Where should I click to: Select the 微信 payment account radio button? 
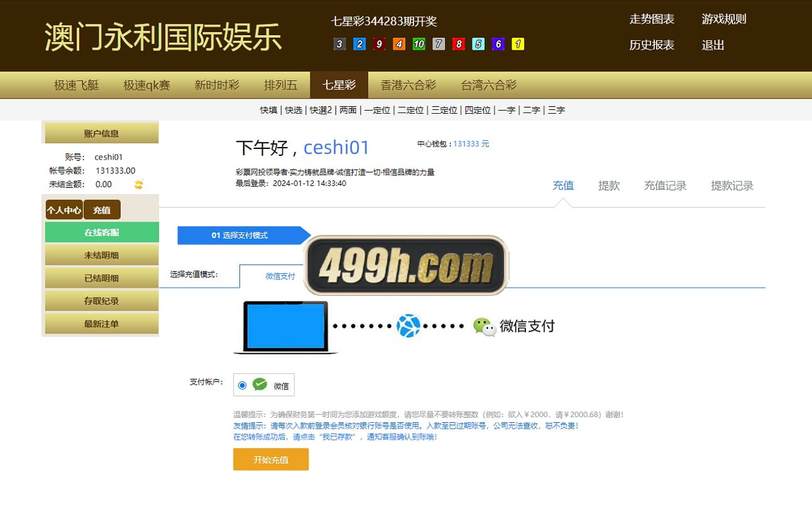[x=243, y=385]
